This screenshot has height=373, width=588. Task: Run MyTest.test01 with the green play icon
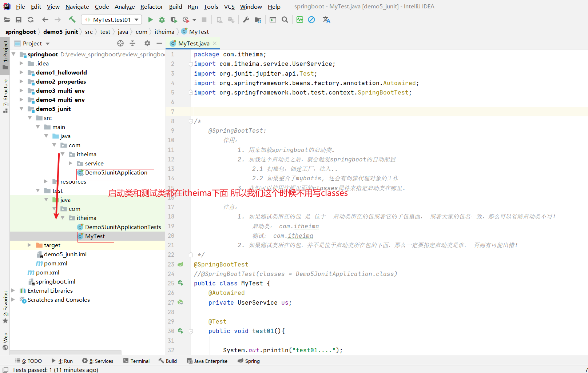tap(150, 20)
